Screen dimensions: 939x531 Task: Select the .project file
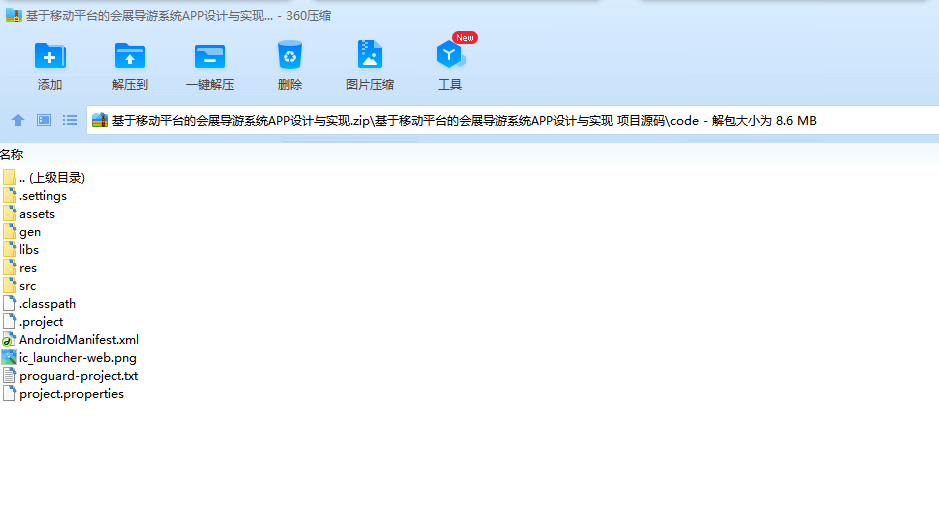[33, 321]
